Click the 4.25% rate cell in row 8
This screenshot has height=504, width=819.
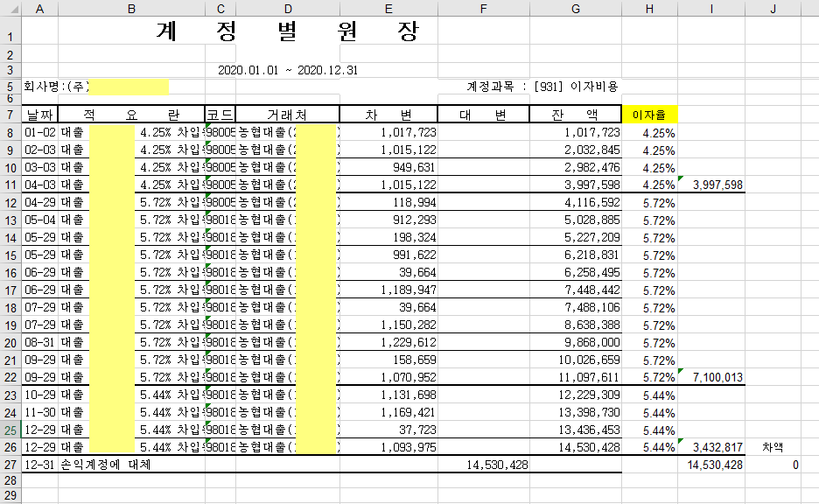pos(649,133)
